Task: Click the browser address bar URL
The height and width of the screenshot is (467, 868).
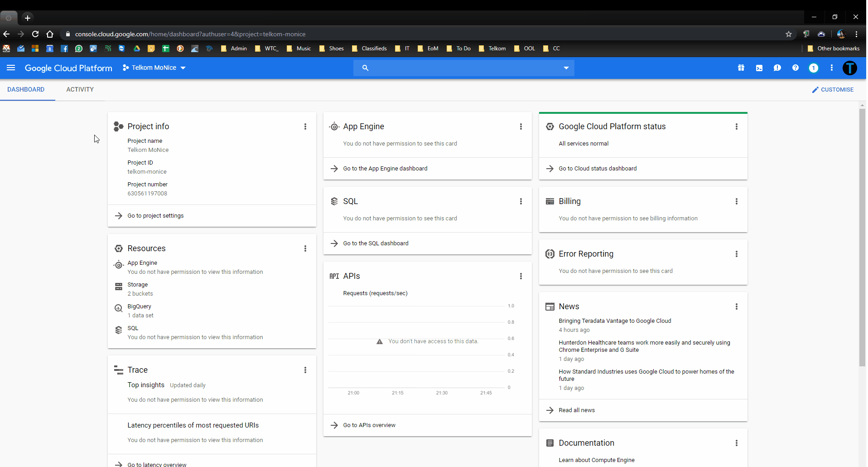Action: coord(190,34)
